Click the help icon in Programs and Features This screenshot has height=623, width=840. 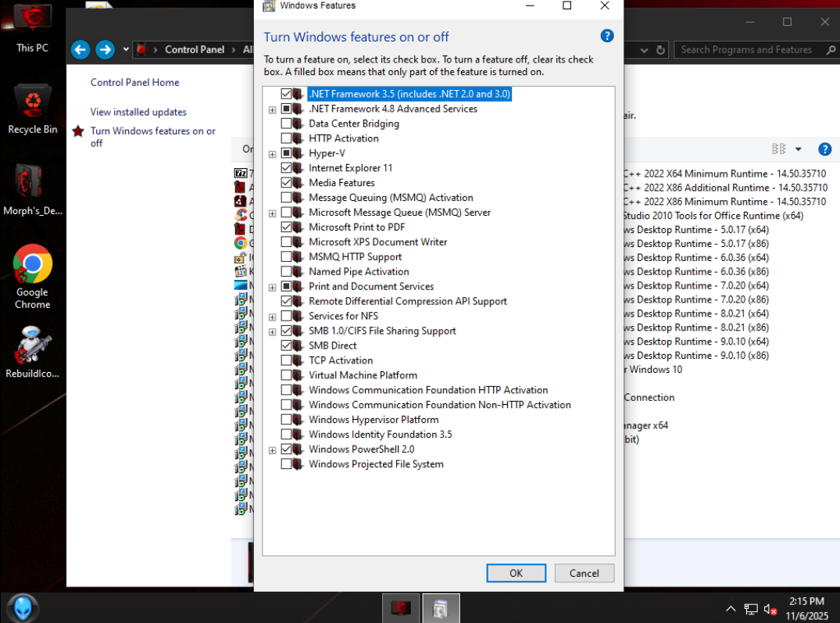point(825,149)
